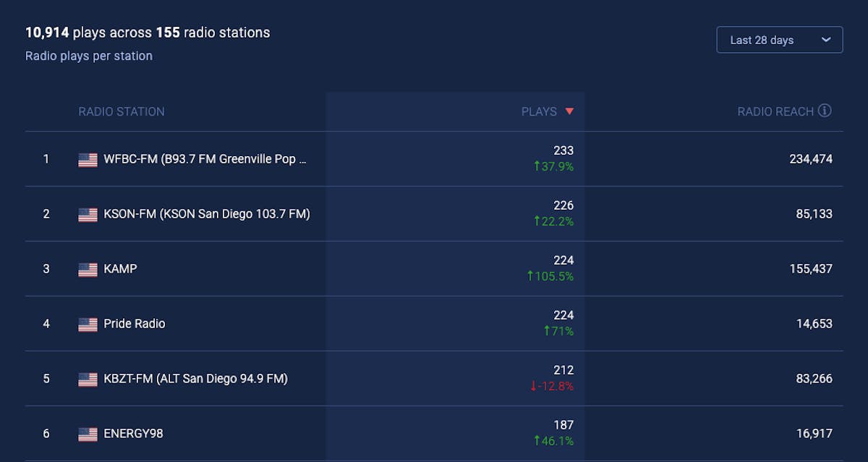This screenshot has width=868, height=462.
Task: Click the Radio plays per station link
Action: pos(89,56)
